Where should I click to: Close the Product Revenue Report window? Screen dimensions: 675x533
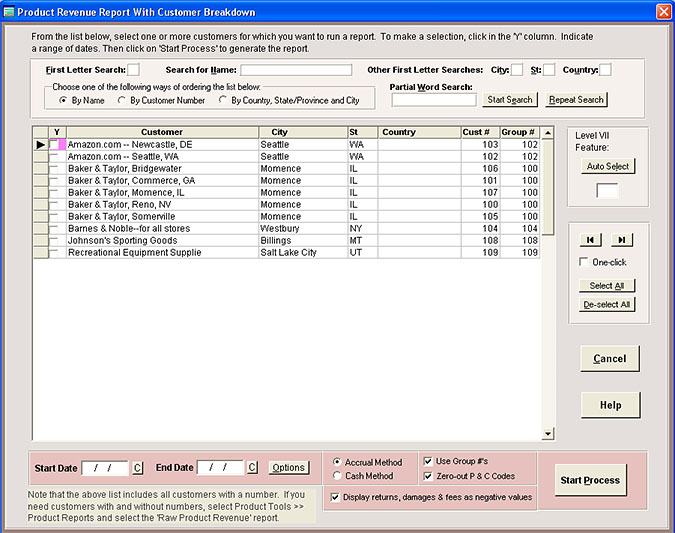[x=662, y=11]
